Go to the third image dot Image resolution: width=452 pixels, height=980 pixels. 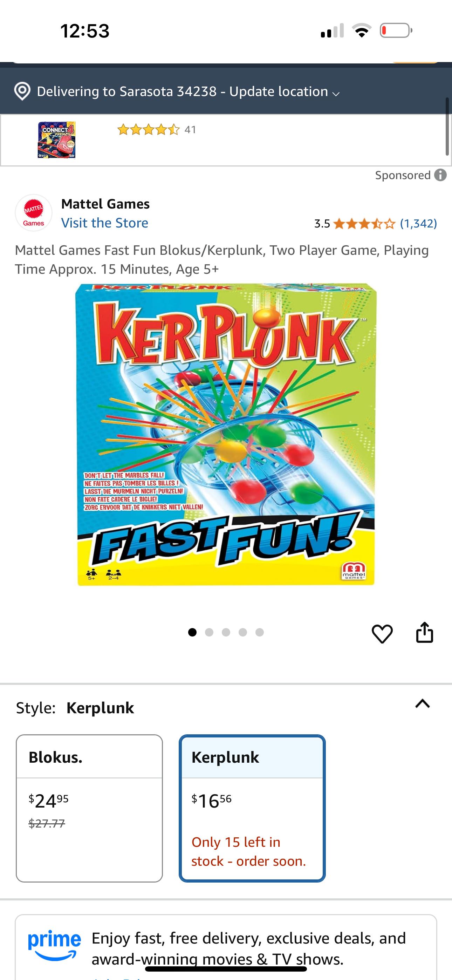(226, 632)
